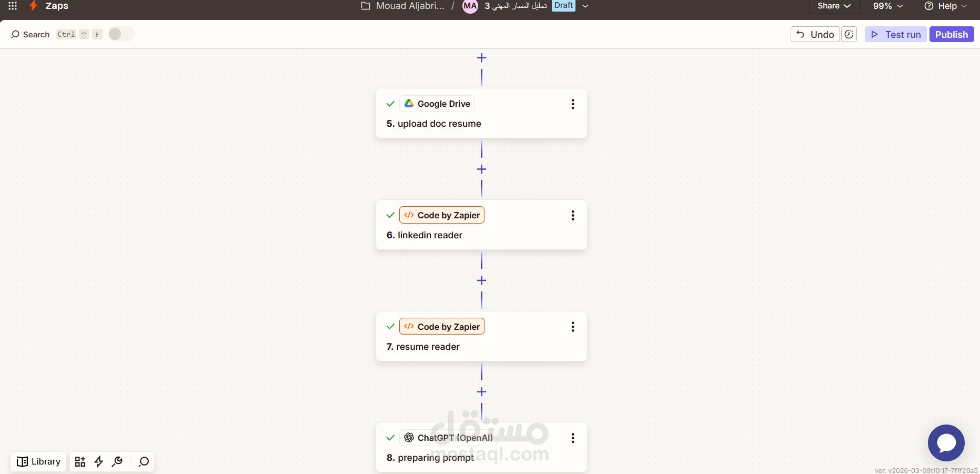The image size is (980, 474).
Task: Click the Publish button
Action: tap(952, 34)
